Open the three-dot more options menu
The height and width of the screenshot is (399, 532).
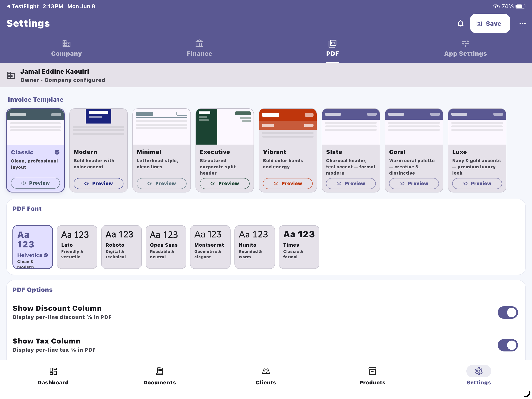pos(522,23)
